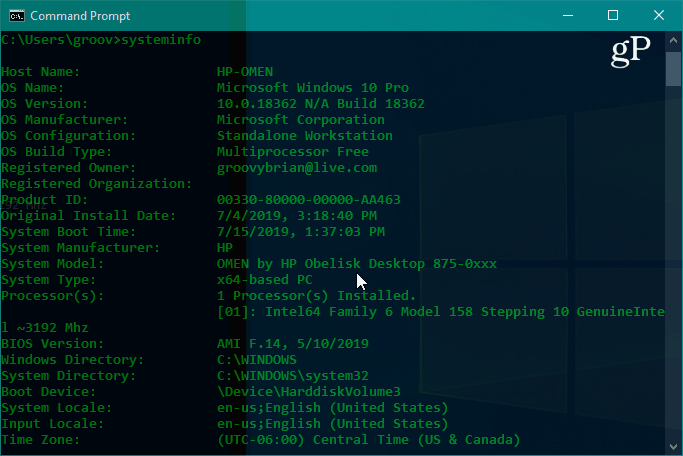The height and width of the screenshot is (456, 683).
Task: Click the scrollbar down arrow
Action: point(673,447)
